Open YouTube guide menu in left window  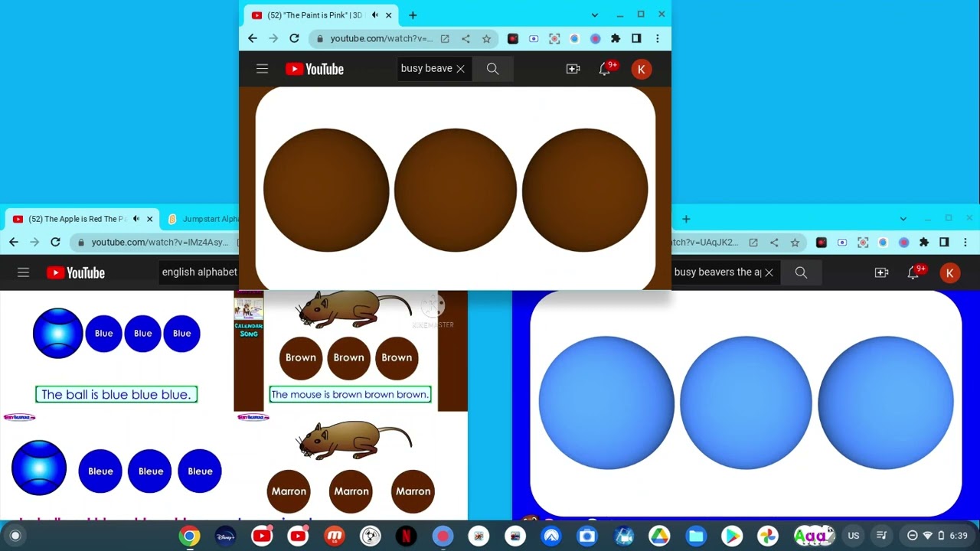coord(23,272)
